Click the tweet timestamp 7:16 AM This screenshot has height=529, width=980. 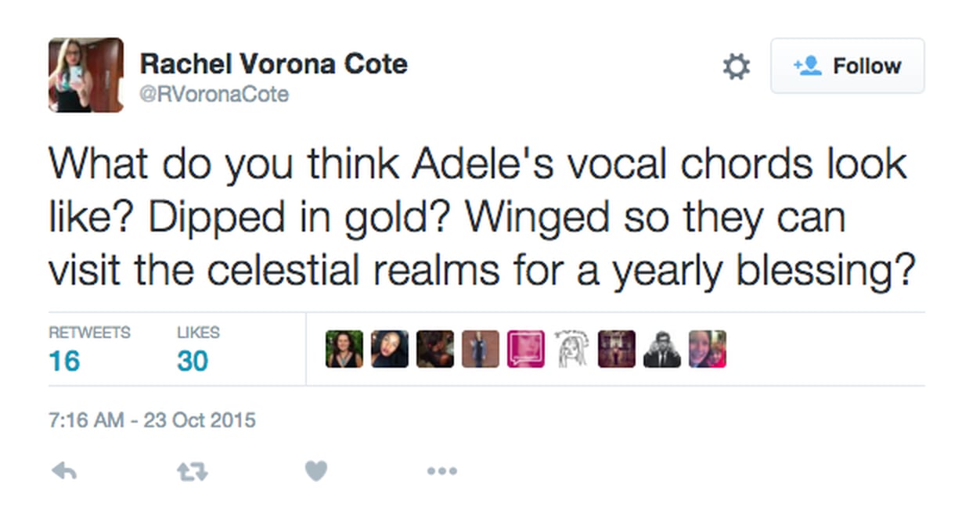click(x=150, y=420)
